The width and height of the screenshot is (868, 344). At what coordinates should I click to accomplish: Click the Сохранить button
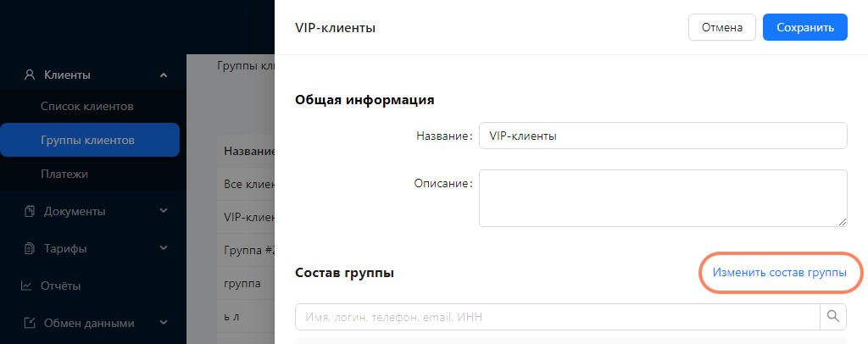pos(805,27)
